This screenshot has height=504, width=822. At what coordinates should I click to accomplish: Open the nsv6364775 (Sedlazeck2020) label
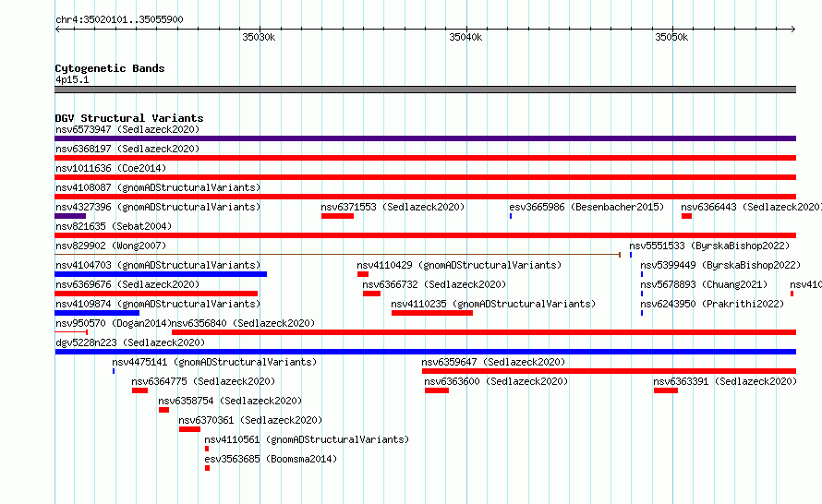tap(203, 381)
